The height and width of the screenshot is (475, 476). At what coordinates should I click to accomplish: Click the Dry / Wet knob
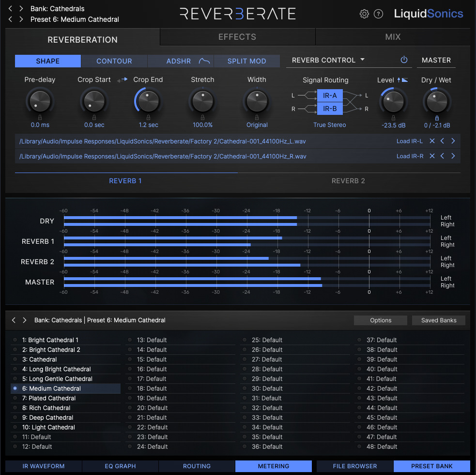click(x=437, y=101)
